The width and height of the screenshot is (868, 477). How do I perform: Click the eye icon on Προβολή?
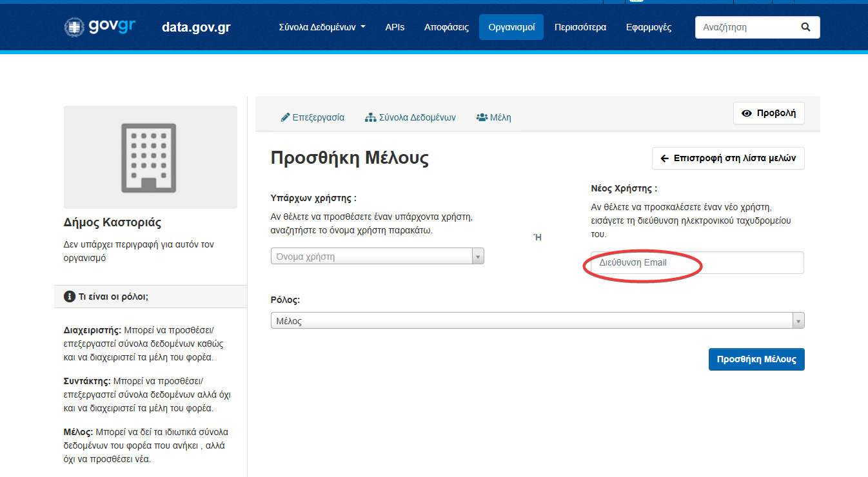tap(747, 113)
